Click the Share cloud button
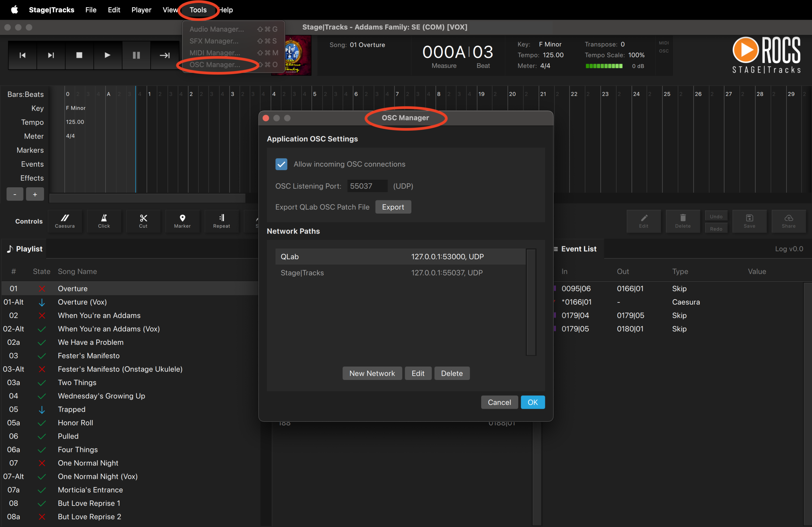The image size is (812, 527). 789,221
